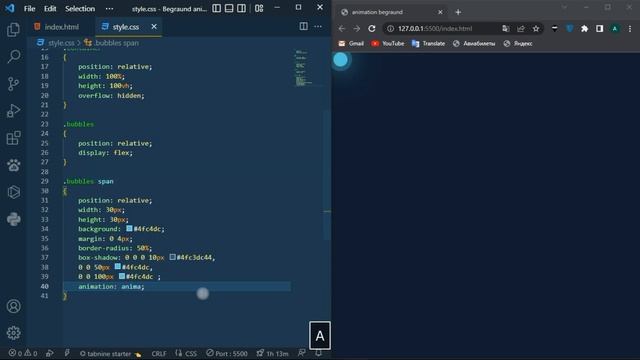Click the feedback icon in status bar

tap(302, 353)
